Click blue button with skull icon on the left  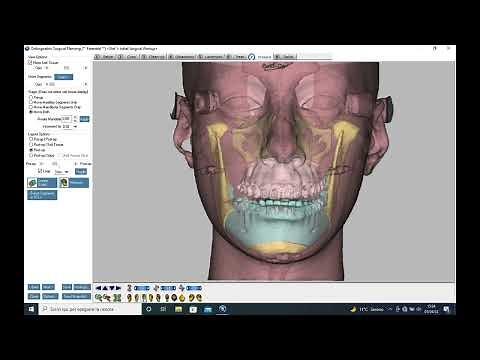(x=74, y=183)
